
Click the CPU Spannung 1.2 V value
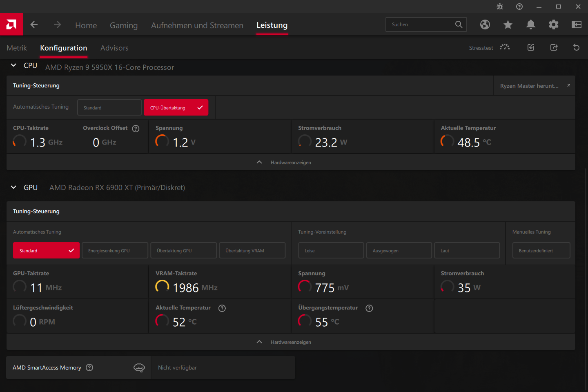pos(184,142)
